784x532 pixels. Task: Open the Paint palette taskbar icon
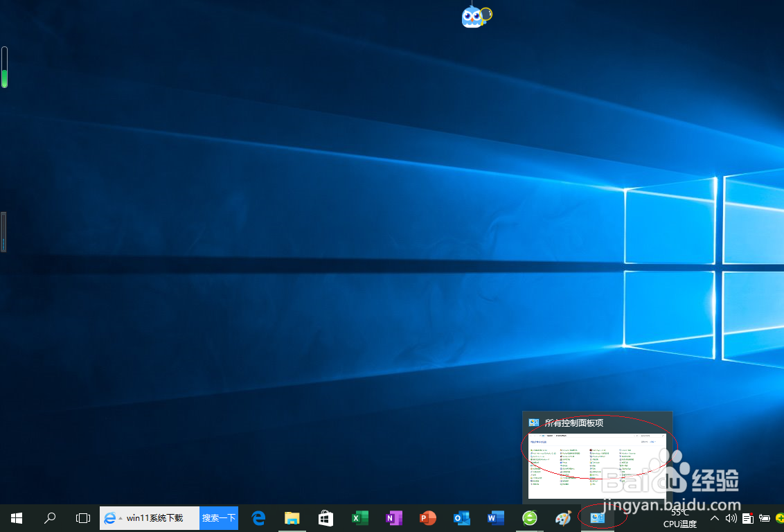click(x=564, y=518)
